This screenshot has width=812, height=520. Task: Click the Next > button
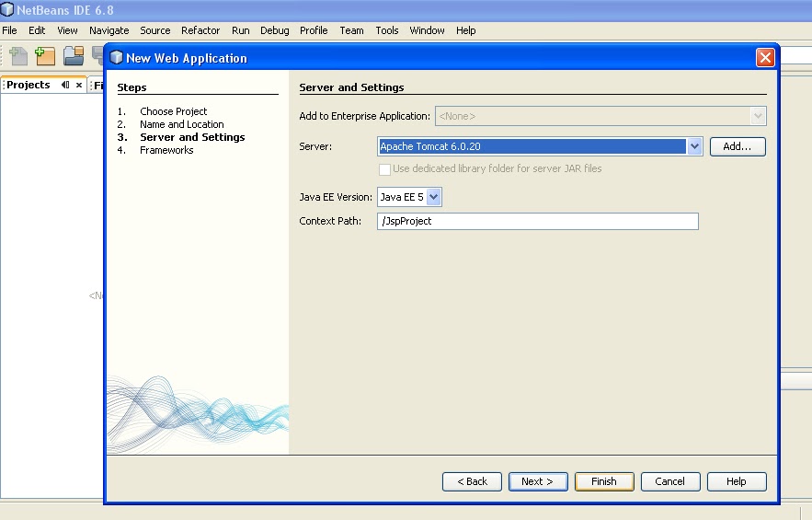538,481
